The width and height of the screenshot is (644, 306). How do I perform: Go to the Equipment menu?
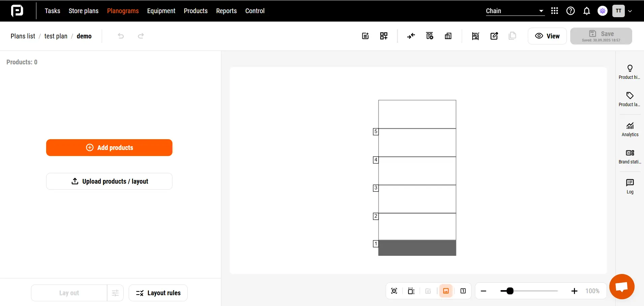[161, 11]
